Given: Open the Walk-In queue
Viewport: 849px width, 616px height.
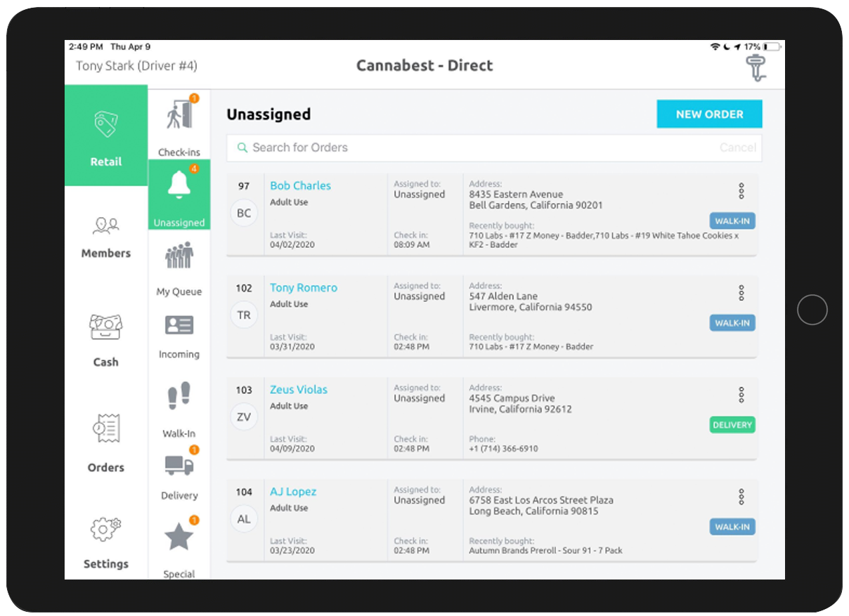Looking at the screenshot, I should coord(179,404).
